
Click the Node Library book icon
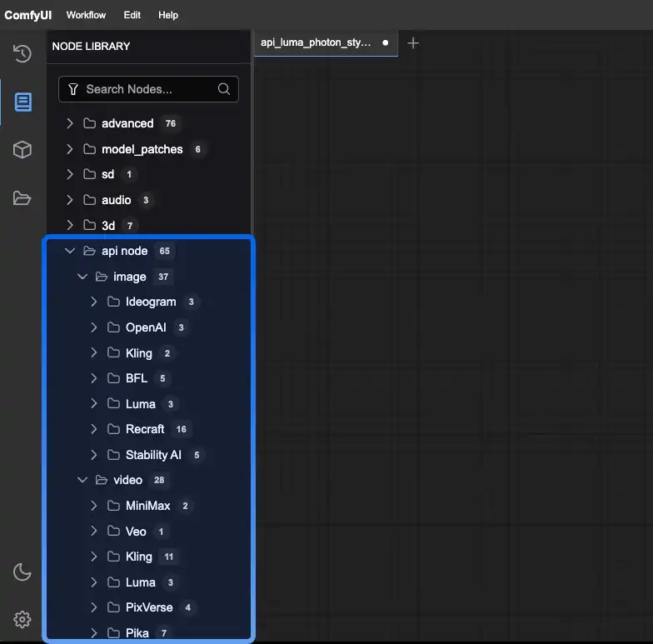22,102
